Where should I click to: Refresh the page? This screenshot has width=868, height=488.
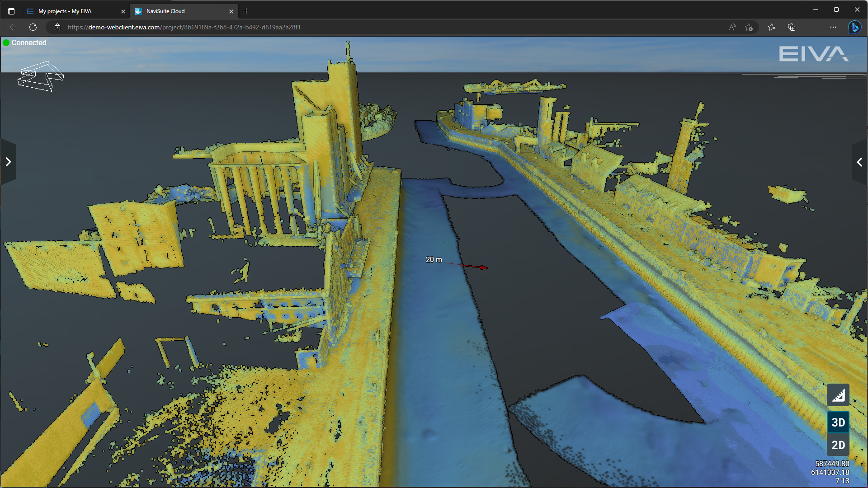coord(33,27)
